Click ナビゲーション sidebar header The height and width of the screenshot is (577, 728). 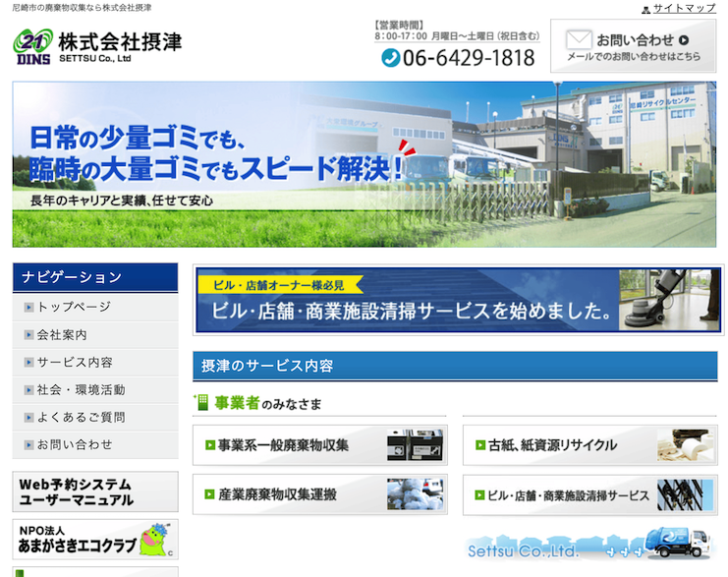[95, 277]
